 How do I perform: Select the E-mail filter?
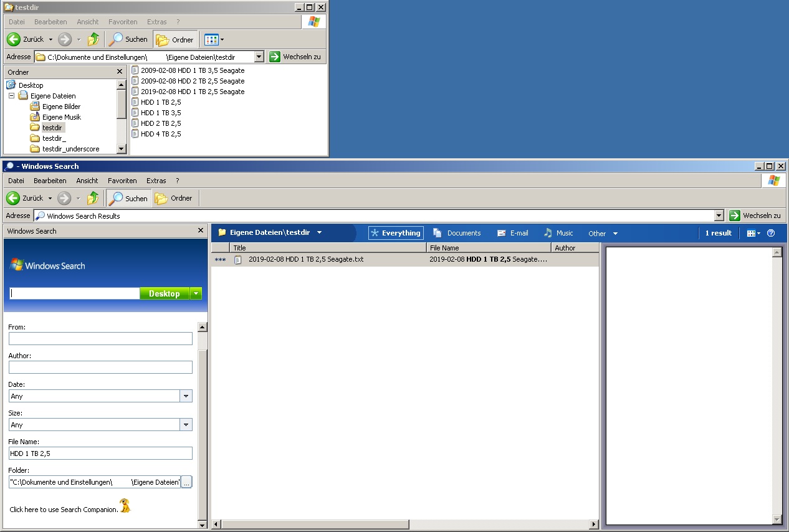point(512,233)
